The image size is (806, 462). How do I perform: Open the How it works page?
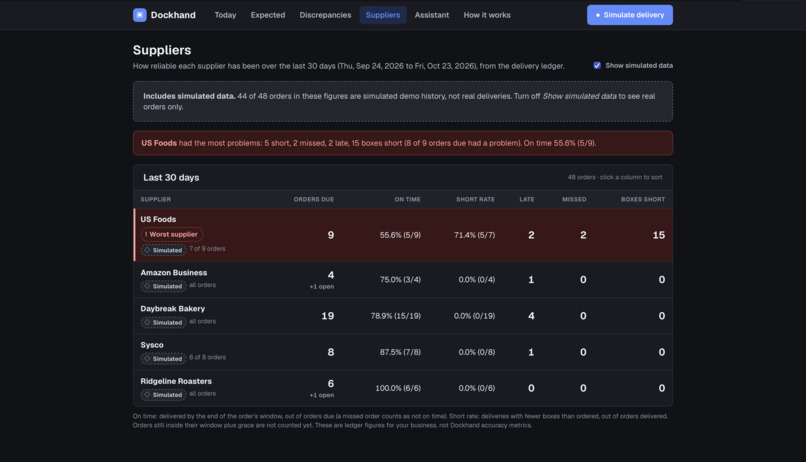(487, 15)
